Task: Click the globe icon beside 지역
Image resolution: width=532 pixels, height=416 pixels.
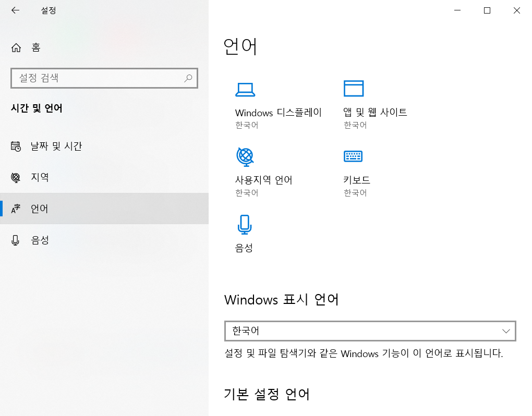Action: (16, 177)
